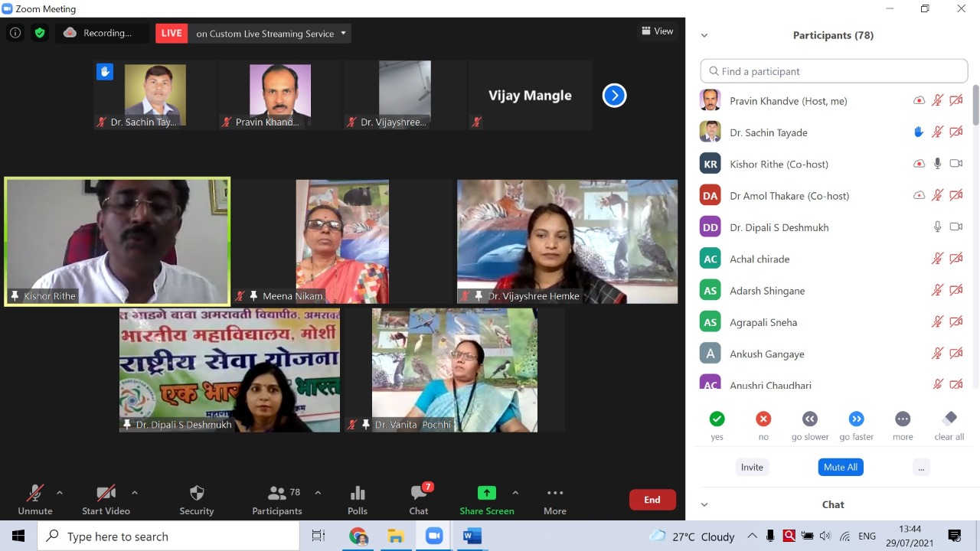Open the Polls panel
Image resolution: width=980 pixels, height=551 pixels.
358,500
